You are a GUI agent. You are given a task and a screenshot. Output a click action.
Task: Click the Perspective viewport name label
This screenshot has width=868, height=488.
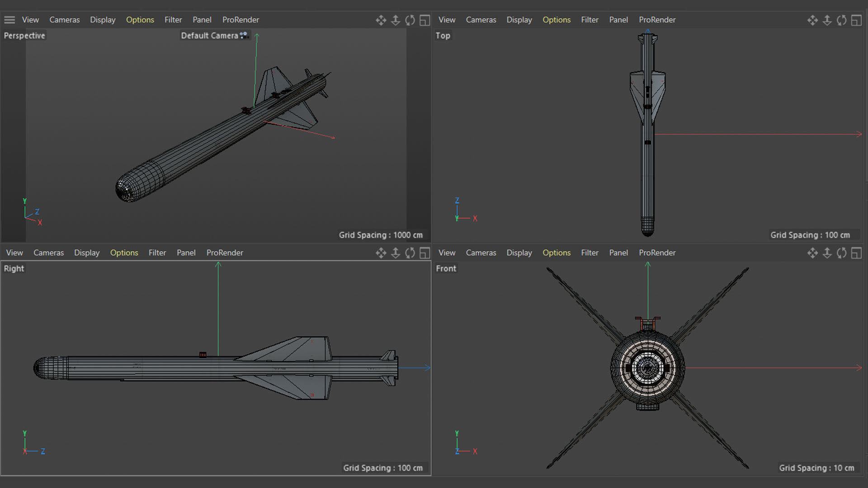point(24,36)
